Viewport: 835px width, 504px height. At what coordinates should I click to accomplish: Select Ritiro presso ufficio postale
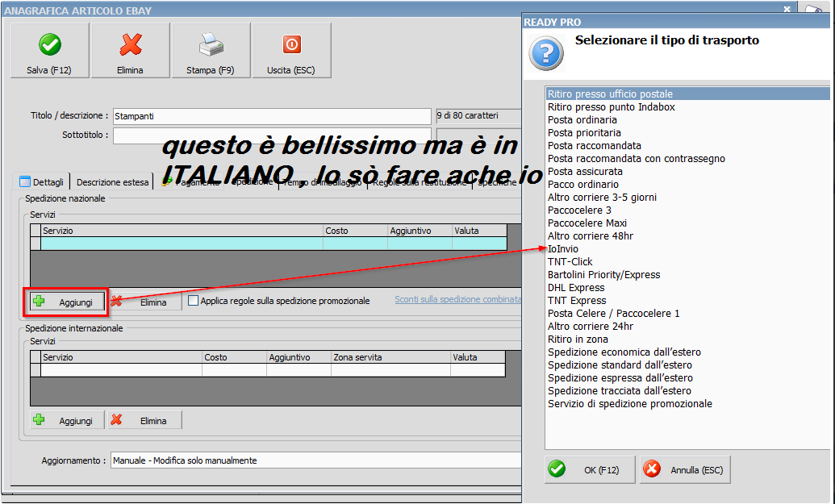[687, 94]
